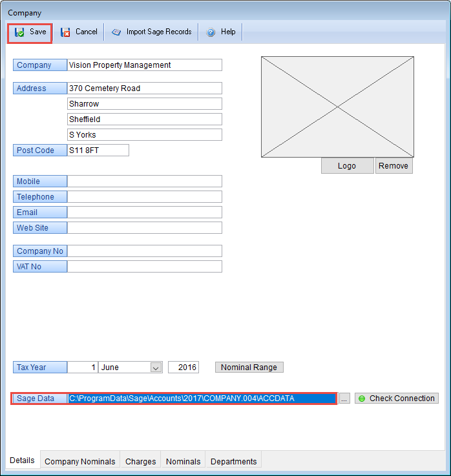Image resolution: width=451 pixels, height=476 pixels.
Task: Click the Tax Year day field
Action: [x=83, y=367]
